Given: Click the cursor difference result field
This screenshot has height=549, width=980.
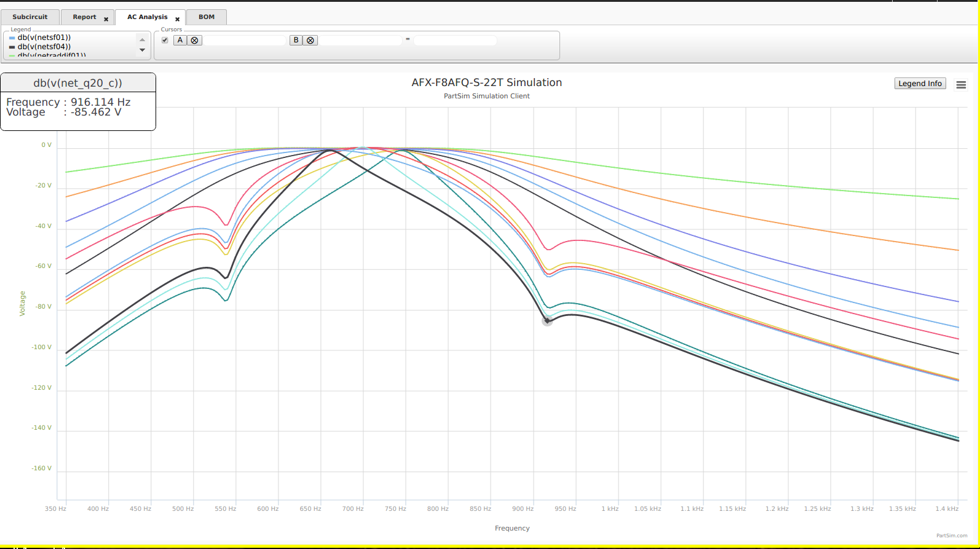Looking at the screenshot, I should (455, 41).
